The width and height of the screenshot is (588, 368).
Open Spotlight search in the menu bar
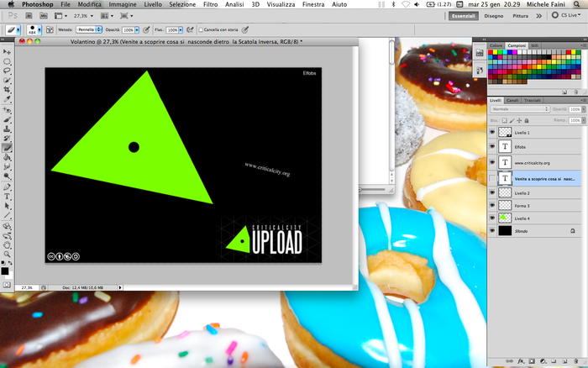pyautogui.click(x=577, y=4)
